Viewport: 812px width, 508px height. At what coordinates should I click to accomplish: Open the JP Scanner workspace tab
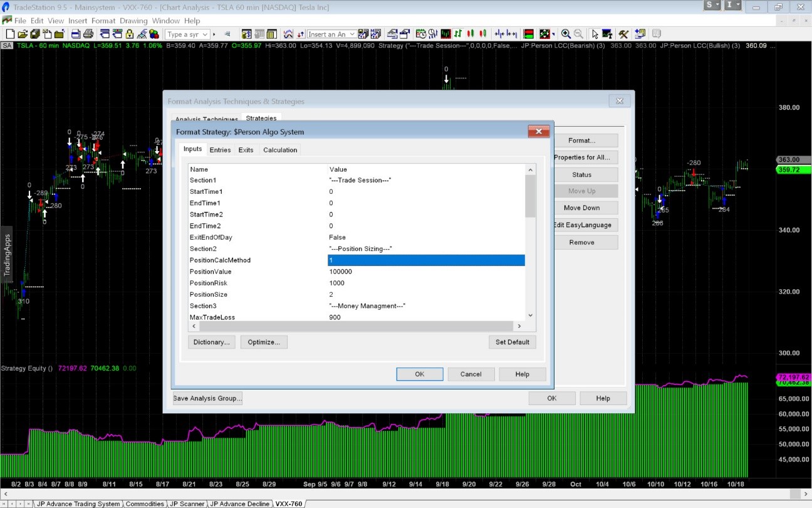187,504
